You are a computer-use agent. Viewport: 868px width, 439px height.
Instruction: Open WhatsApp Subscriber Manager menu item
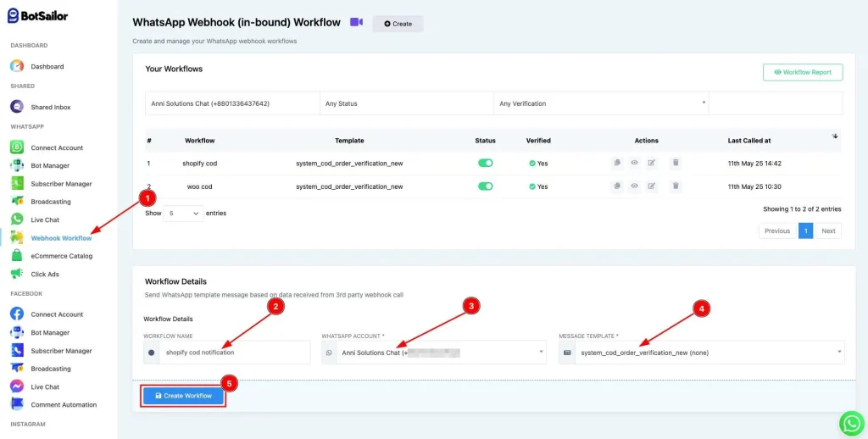click(x=61, y=184)
